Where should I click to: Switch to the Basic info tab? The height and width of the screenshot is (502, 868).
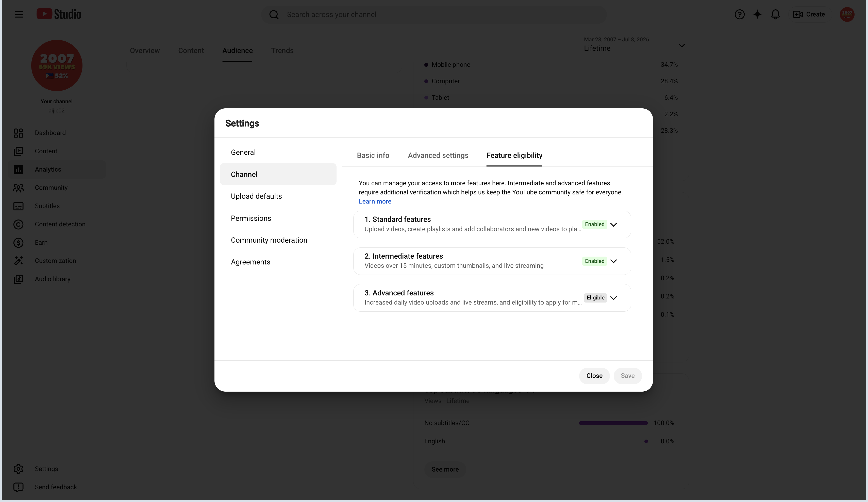click(x=373, y=155)
